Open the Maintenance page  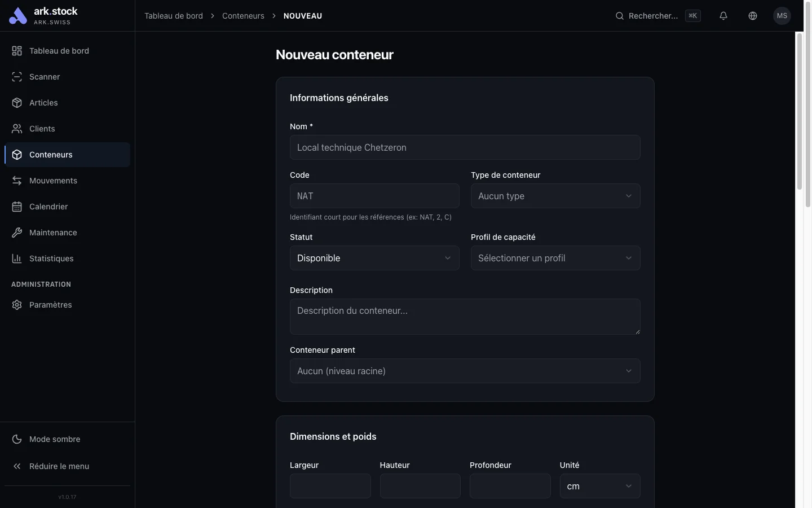tap(53, 233)
